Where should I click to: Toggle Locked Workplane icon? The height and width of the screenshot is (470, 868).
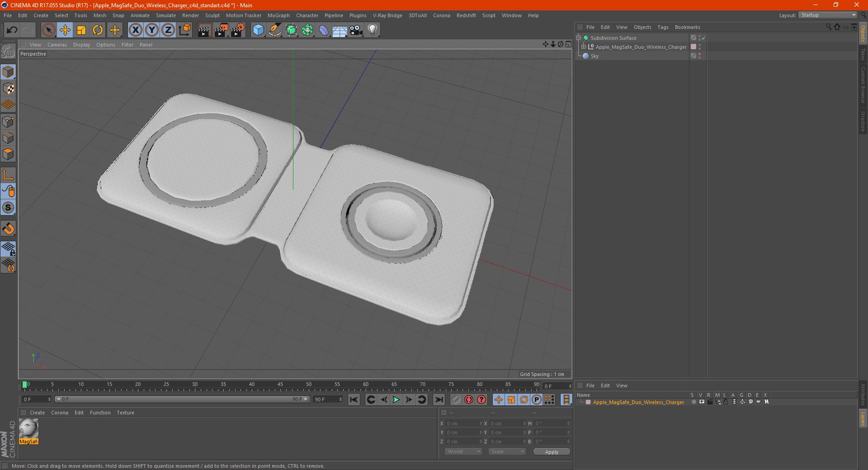[x=8, y=249]
